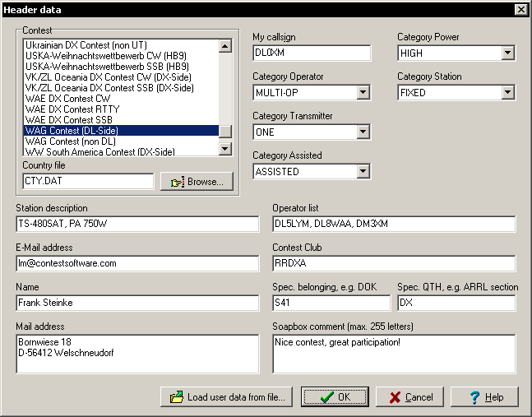This screenshot has height=417, width=532.
Task: Expand the Category Station dropdown
Action: click(x=507, y=93)
